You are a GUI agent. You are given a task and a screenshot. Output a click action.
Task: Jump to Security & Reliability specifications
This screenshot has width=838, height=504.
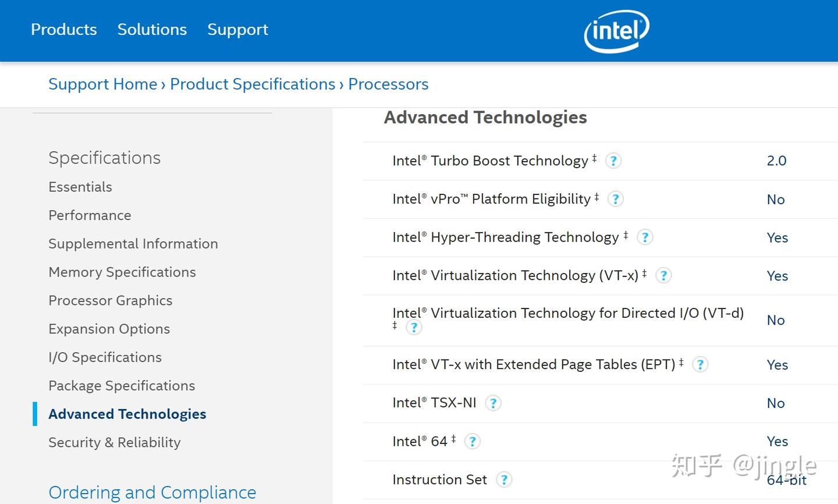[114, 442]
